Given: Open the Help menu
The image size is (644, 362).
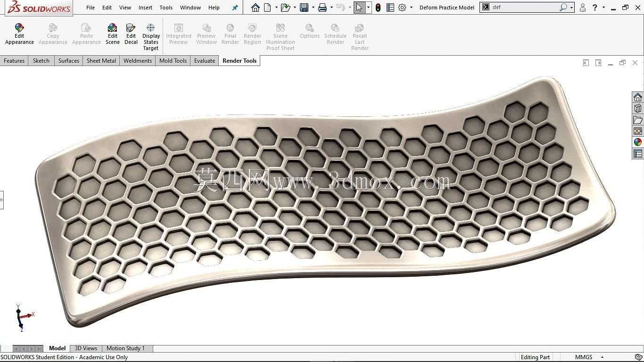Looking at the screenshot, I should click(x=214, y=8).
